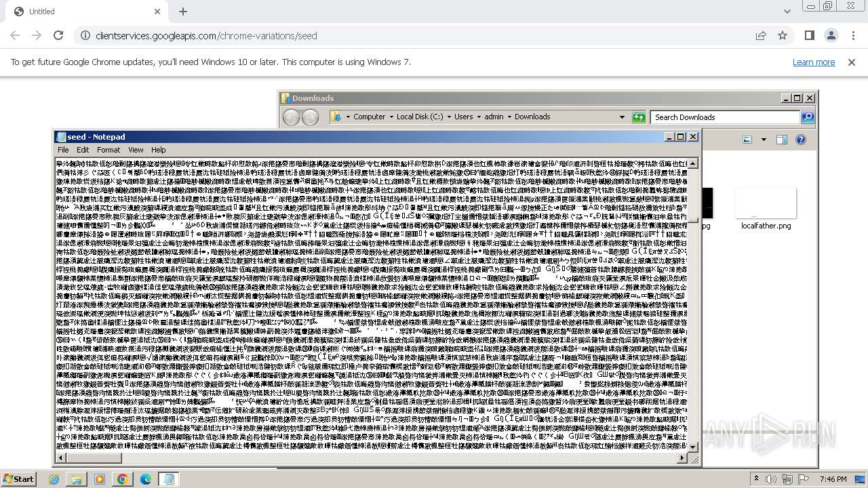Open Chrome profile avatar
The width and height of the screenshot is (868, 488).
(831, 35)
